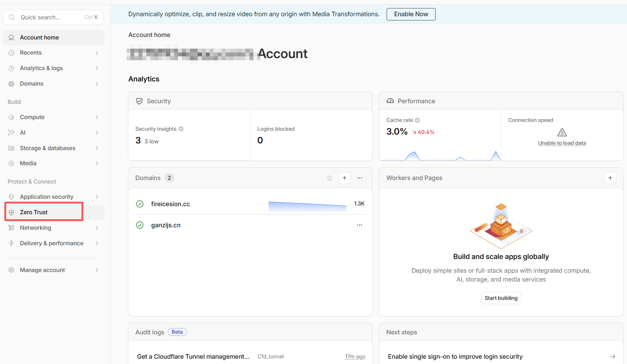Expand the Storage & databases chevron

(x=97, y=148)
